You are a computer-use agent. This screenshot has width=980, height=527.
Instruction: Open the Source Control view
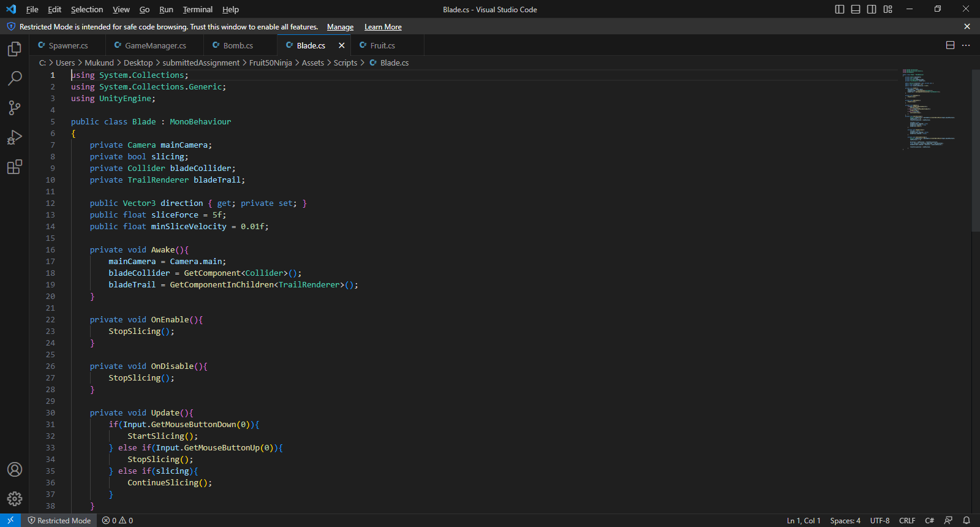pyautogui.click(x=15, y=108)
